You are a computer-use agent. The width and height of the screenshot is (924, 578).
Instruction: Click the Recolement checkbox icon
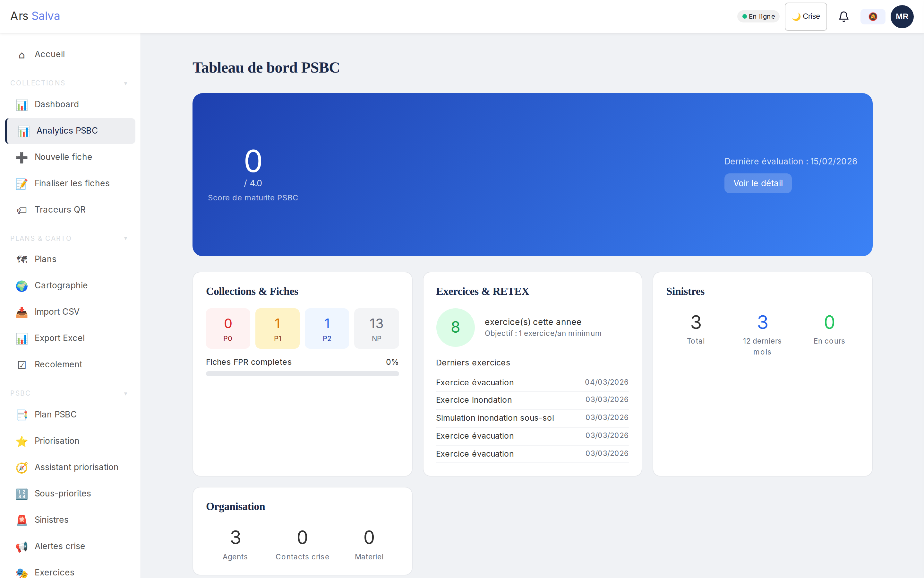point(22,365)
